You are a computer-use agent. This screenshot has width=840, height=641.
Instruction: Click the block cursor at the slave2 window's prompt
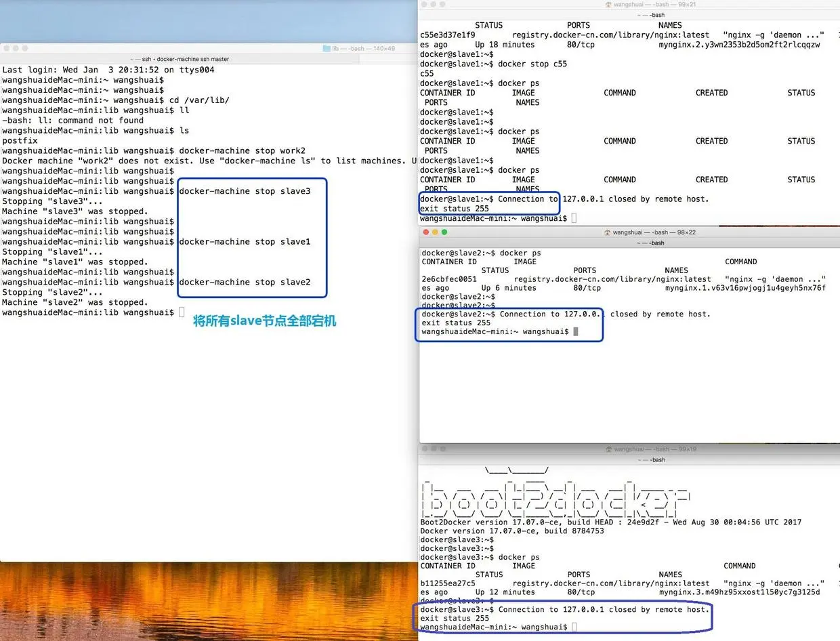pyautogui.click(x=576, y=332)
